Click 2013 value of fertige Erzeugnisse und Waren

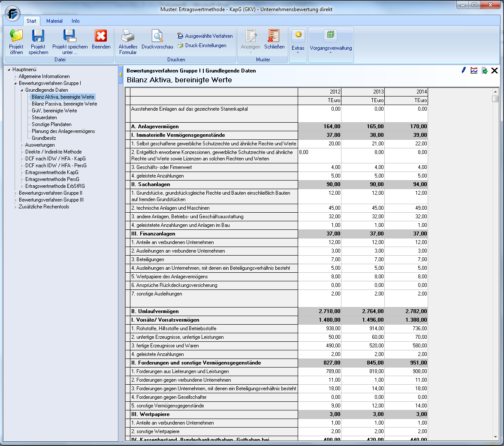(x=362, y=346)
